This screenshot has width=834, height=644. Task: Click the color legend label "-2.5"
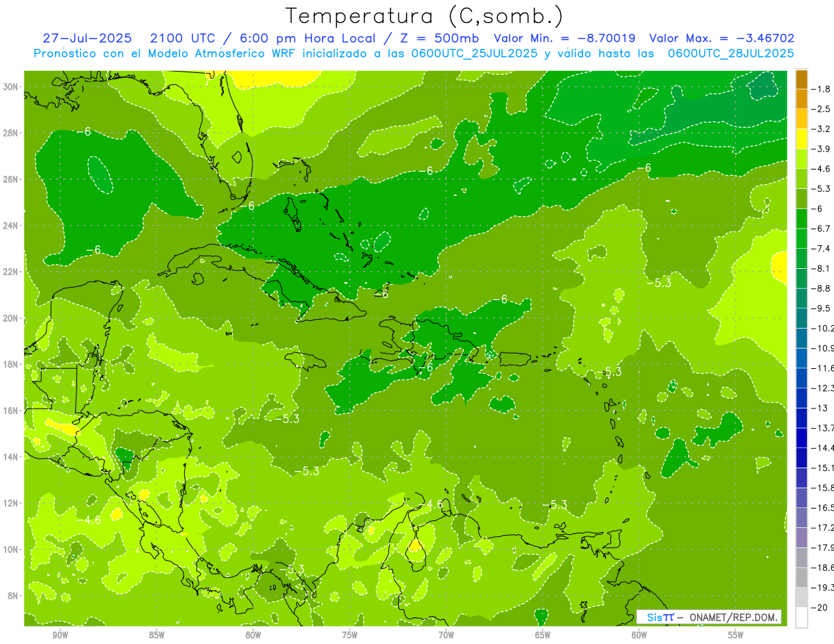click(821, 109)
